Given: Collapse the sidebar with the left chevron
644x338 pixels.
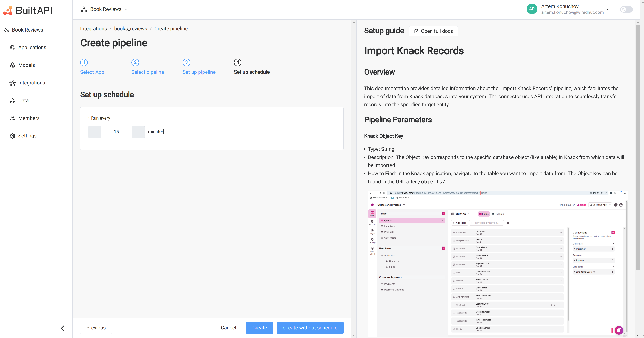Looking at the screenshot, I should [63, 328].
